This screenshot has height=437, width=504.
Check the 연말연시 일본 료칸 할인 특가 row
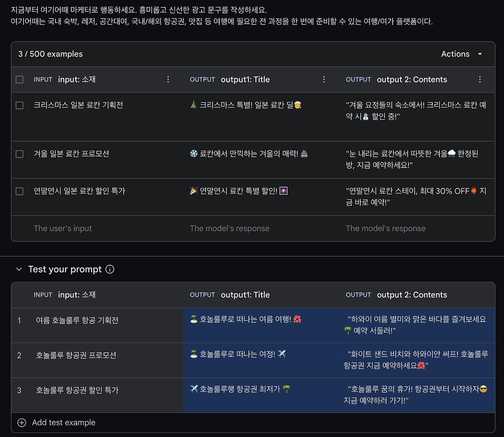pos(19,191)
